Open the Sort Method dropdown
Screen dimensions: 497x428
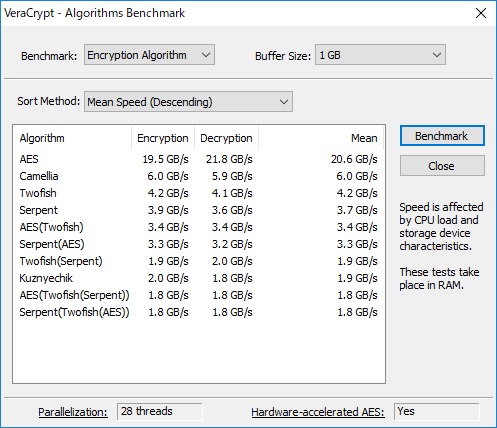(188, 102)
